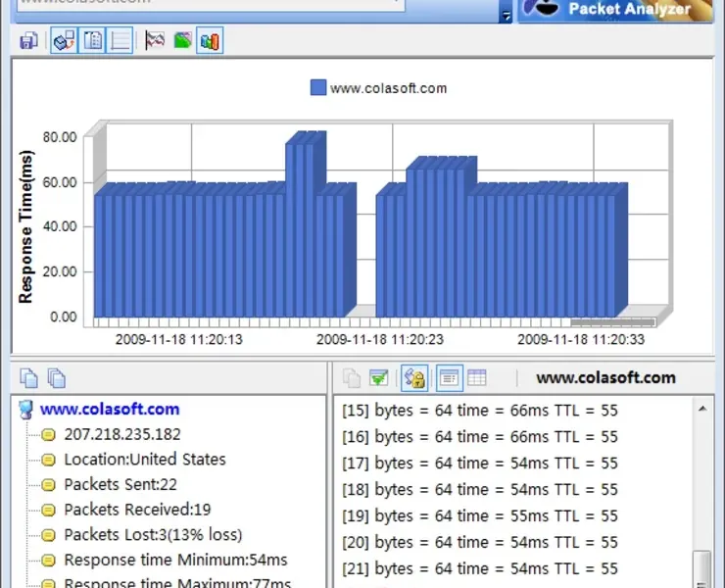Viewport: 725px width, 588px height.
Task: Select the bar chart style icon
Action: [x=210, y=41]
